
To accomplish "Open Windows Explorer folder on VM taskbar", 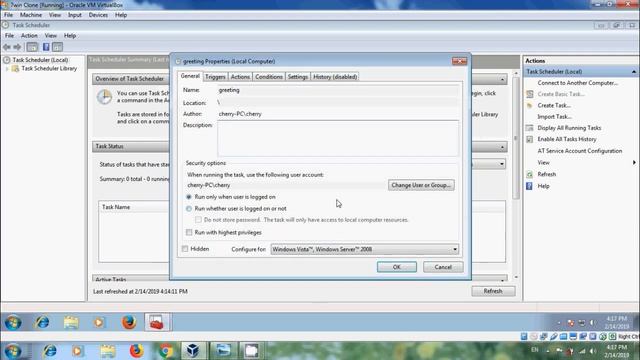I will [x=71, y=322].
